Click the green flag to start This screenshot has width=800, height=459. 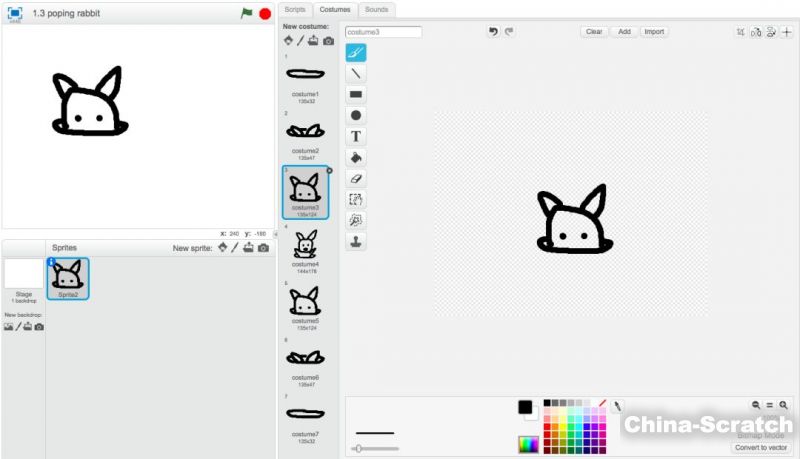pos(246,13)
